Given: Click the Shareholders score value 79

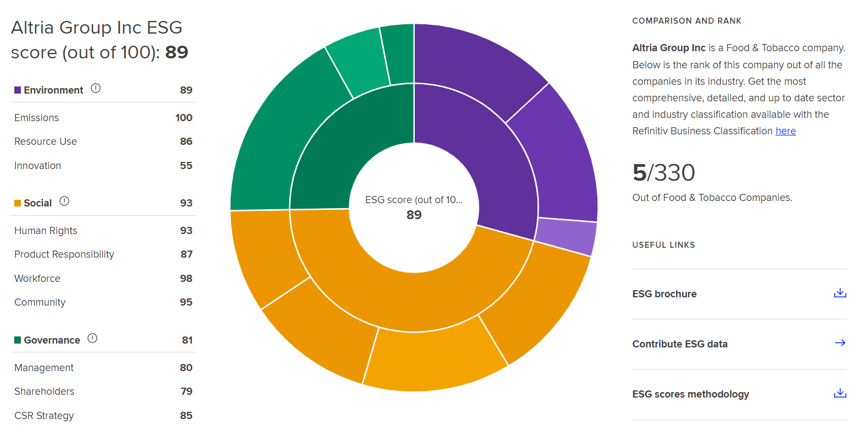Looking at the screenshot, I should tap(186, 392).
